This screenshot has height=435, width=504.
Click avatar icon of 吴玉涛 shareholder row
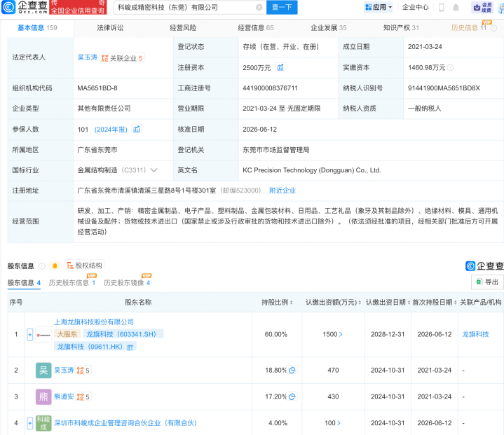click(x=43, y=370)
